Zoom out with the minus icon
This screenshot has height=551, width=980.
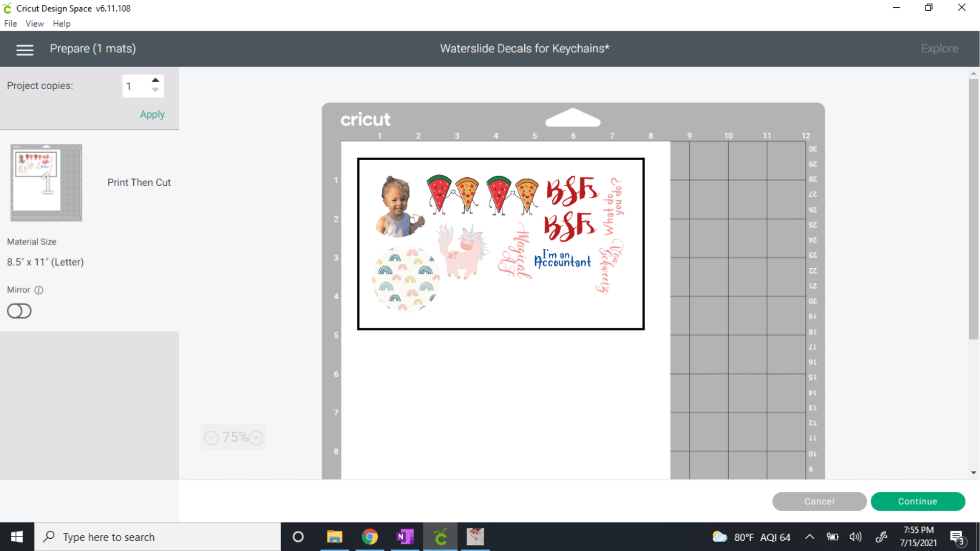211,437
